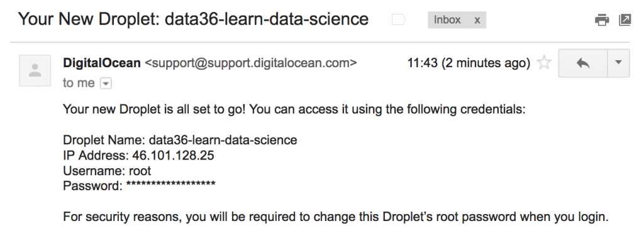Remove the Inbox label with x

(477, 20)
